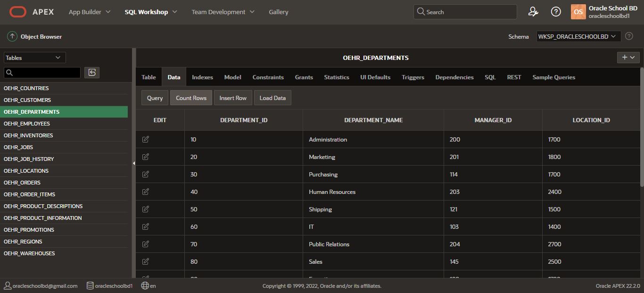Open the plus create object menu
Viewport: 644px width, 293px height.
click(x=628, y=57)
